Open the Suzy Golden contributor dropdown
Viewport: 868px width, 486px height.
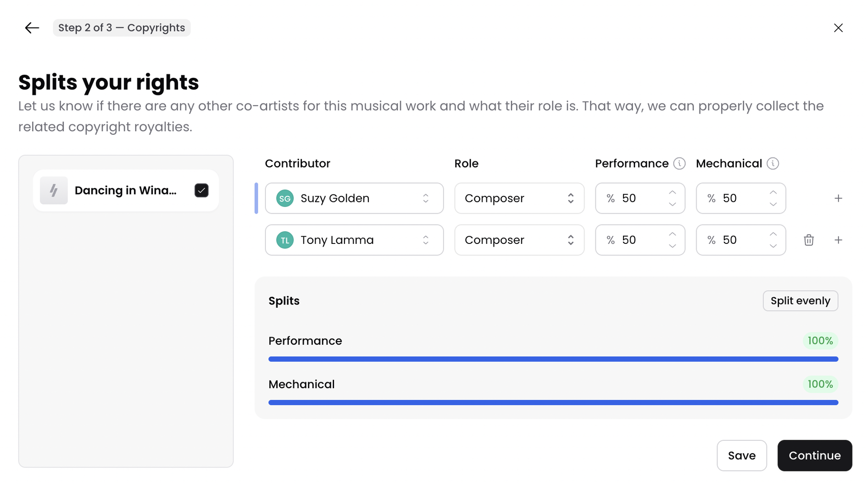click(354, 198)
